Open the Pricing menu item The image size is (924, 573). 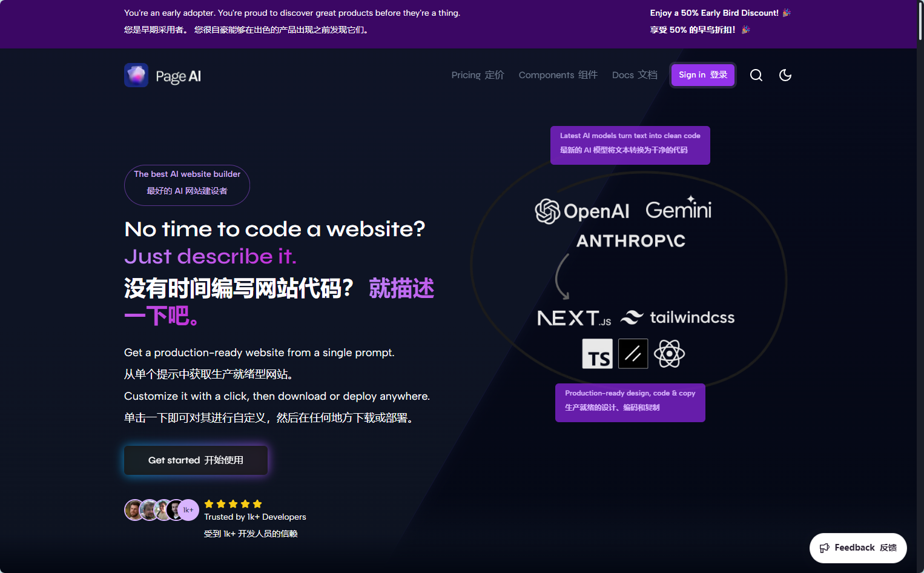click(x=478, y=75)
